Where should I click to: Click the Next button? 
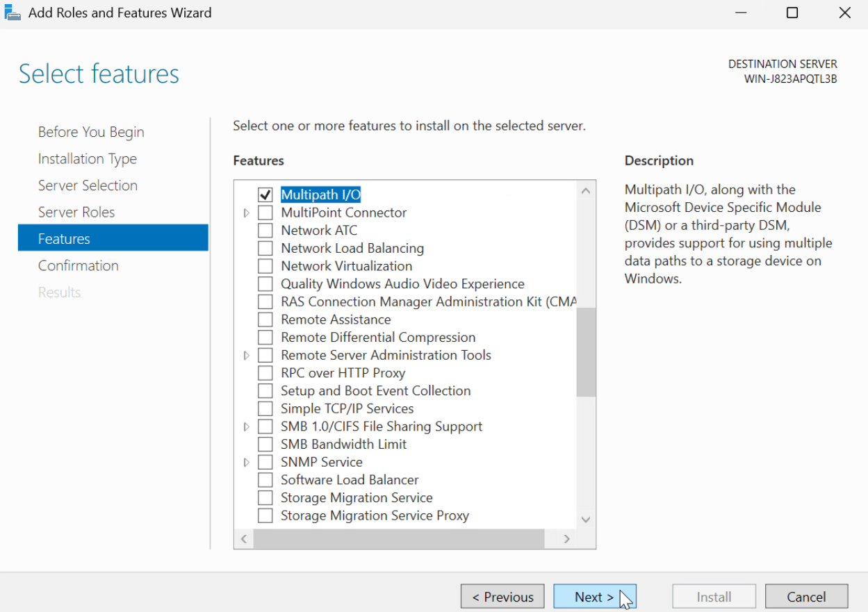(594, 597)
